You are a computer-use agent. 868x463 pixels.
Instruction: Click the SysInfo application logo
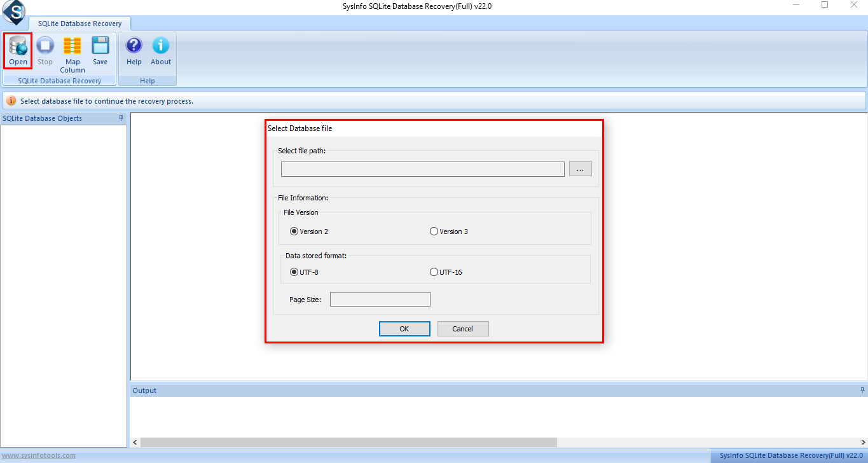click(x=13, y=11)
